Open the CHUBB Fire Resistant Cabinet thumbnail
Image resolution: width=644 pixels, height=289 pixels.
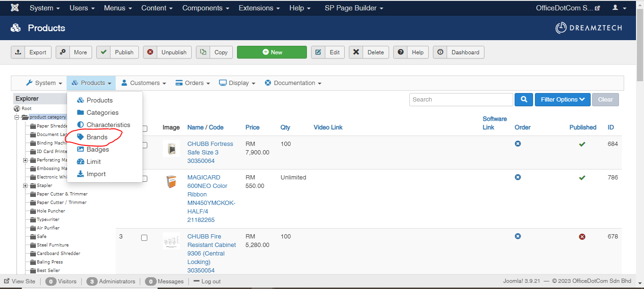click(x=171, y=241)
